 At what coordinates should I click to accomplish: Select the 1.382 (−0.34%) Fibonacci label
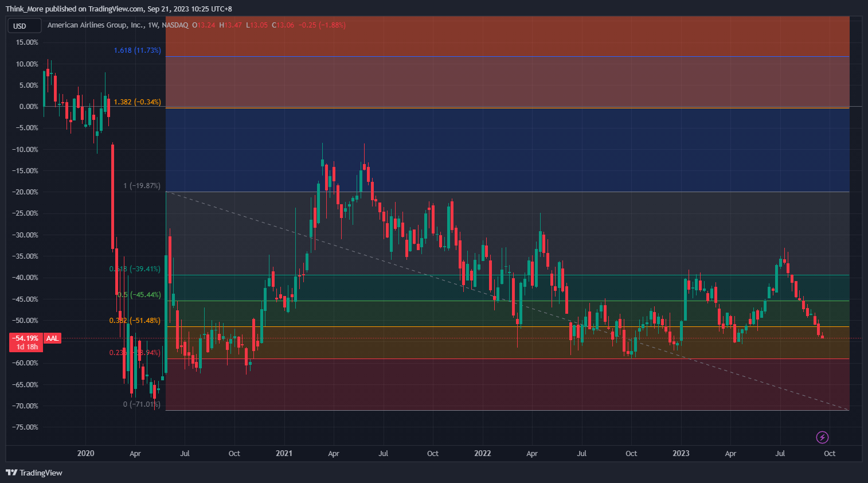coord(137,102)
